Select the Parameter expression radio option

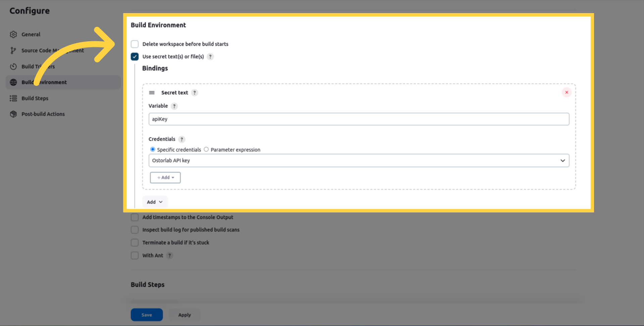point(206,149)
